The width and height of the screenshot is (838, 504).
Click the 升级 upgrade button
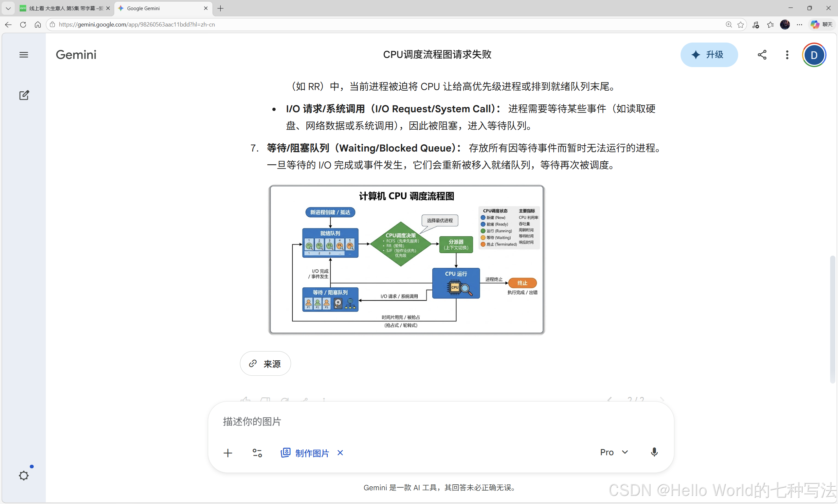[x=709, y=55]
